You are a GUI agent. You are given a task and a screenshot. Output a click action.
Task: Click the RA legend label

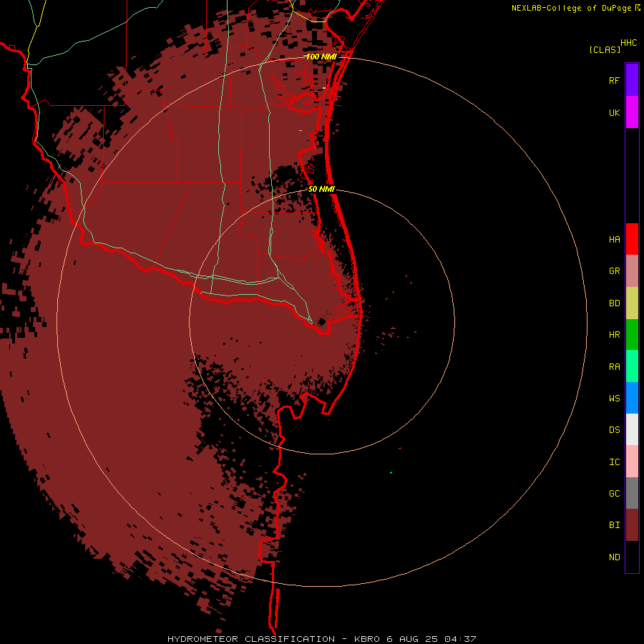pyautogui.click(x=614, y=367)
